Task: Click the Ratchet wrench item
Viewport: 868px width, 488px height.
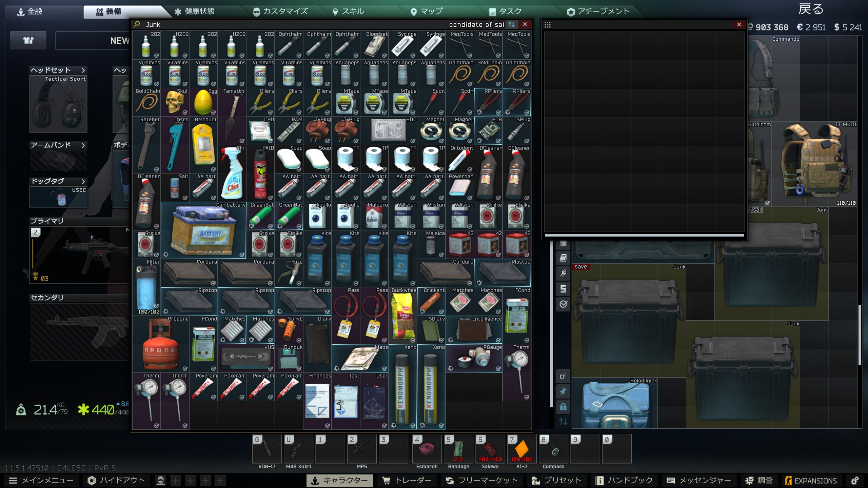Action: pyautogui.click(x=146, y=145)
